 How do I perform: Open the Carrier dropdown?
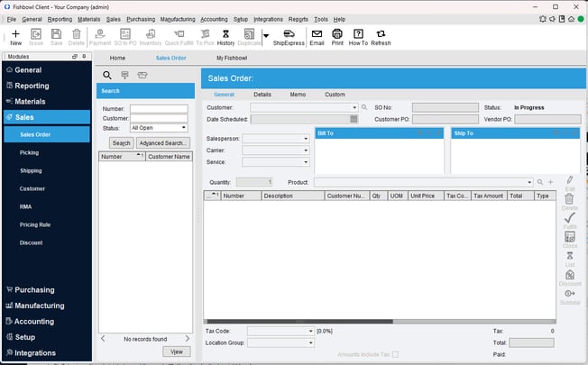coord(306,151)
